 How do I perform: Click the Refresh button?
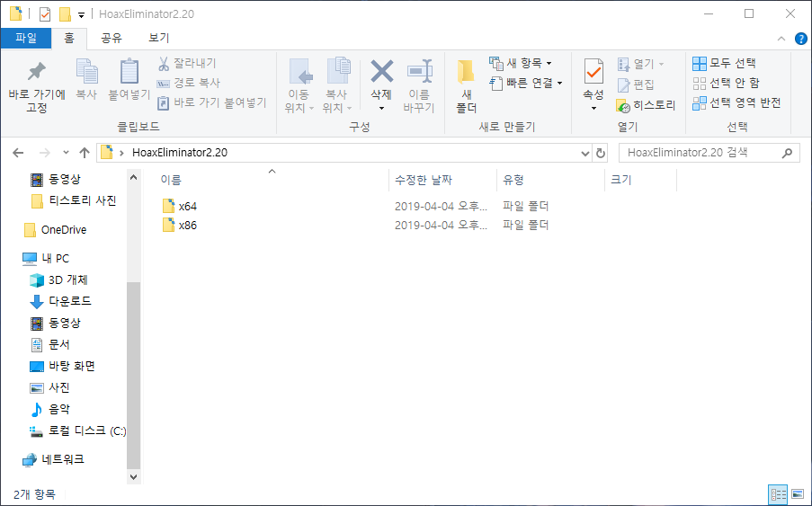[600, 153]
